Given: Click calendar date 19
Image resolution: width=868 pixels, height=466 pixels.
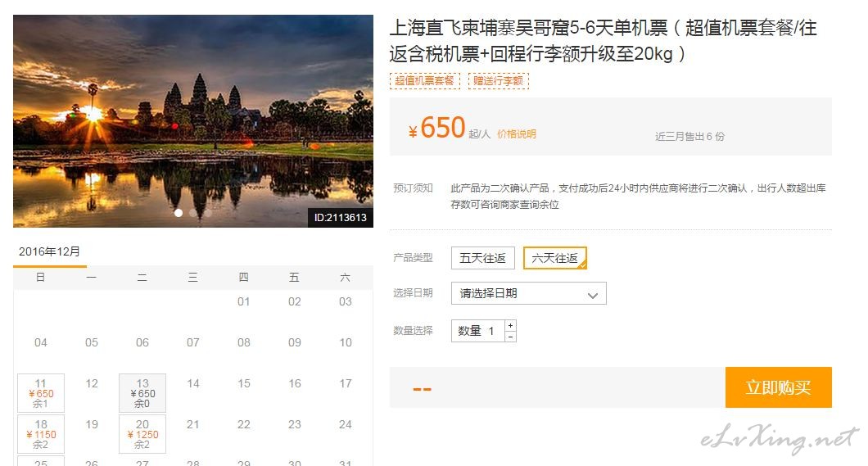Looking at the screenshot, I should pyautogui.click(x=92, y=424).
